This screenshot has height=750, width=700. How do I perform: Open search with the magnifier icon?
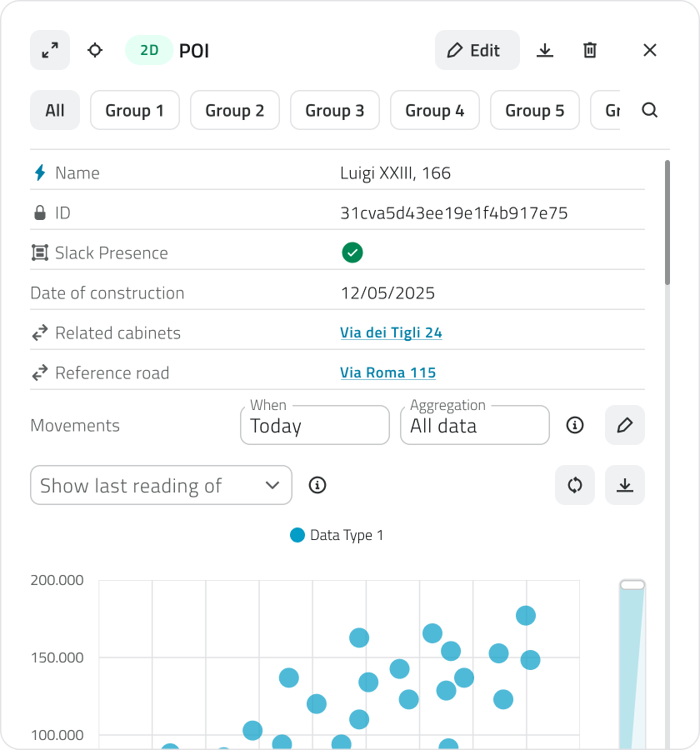click(650, 110)
